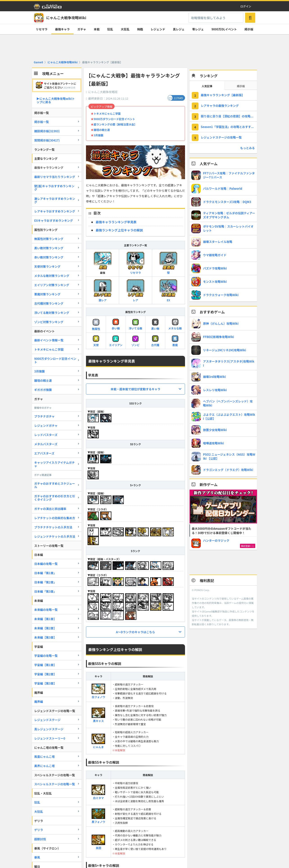Open the ガチャ nav tab
Viewport: 289px width, 868px height.
81,29
